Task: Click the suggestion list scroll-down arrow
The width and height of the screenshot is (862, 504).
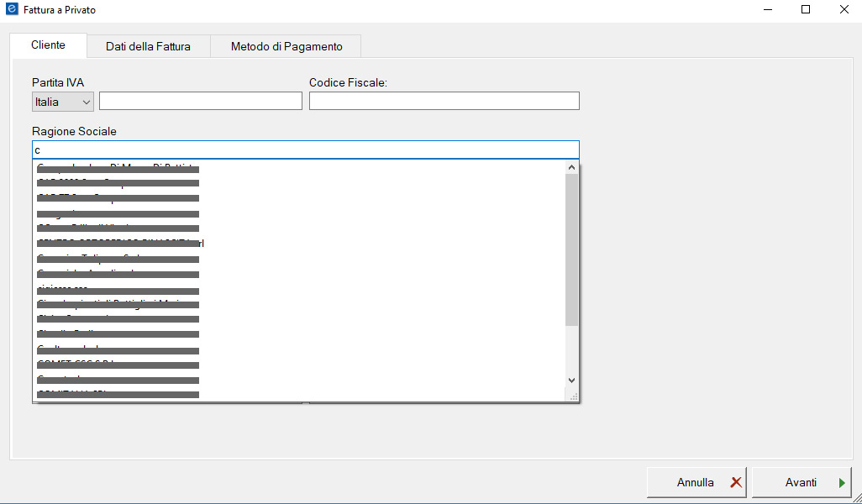Action: coord(572,381)
